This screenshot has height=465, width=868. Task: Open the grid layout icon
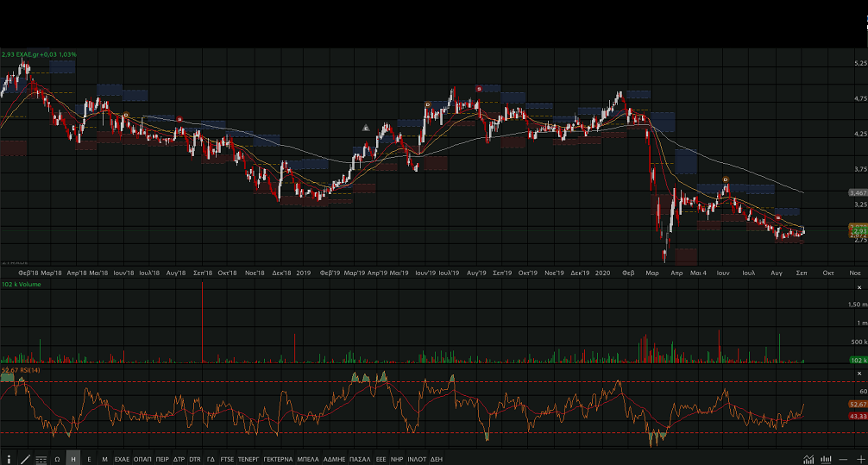(41, 459)
